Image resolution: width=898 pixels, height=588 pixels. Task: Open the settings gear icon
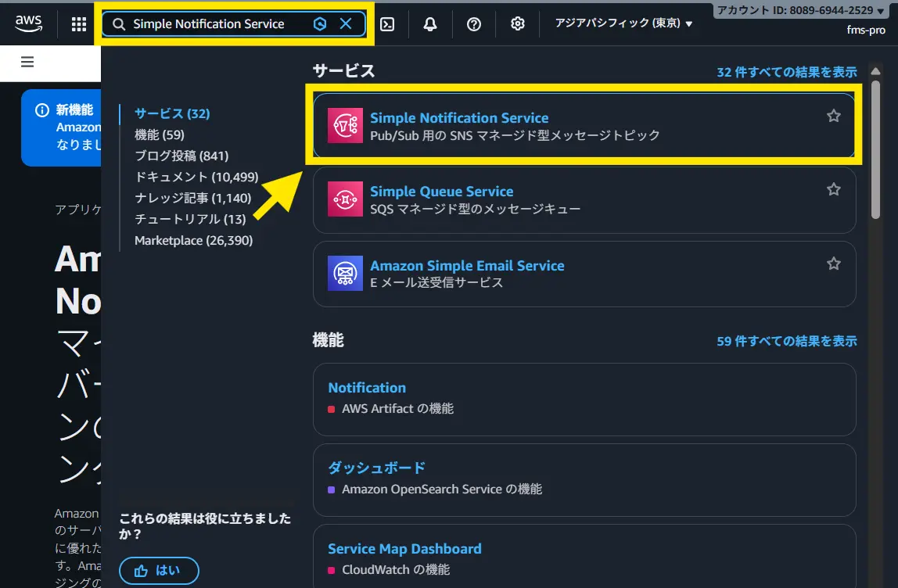[517, 24]
